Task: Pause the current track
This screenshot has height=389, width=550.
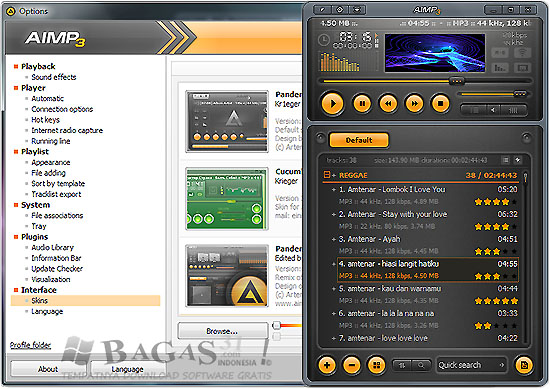Action: [362, 103]
